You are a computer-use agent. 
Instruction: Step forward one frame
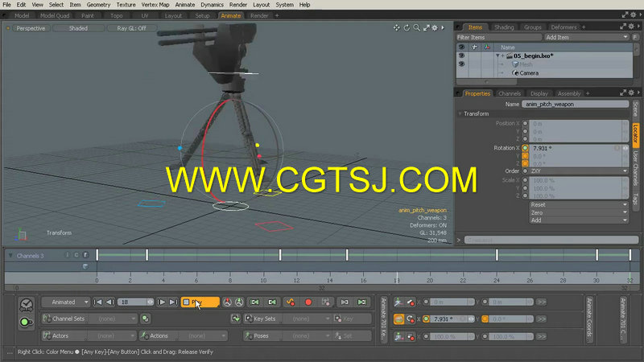162,302
